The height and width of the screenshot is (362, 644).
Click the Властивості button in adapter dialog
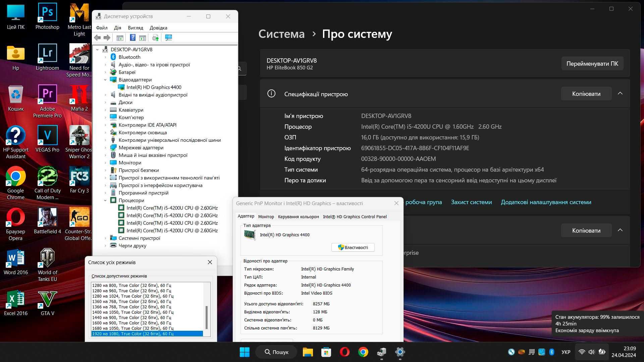353,247
